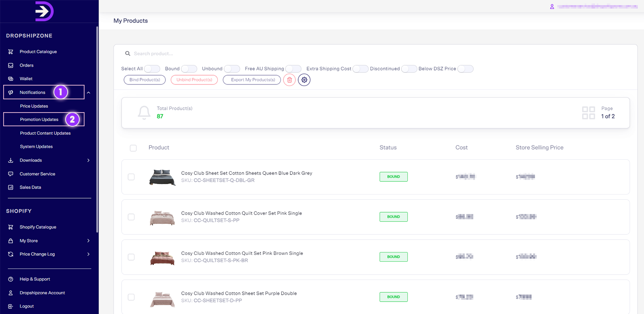Click the purple sheet set thumbnail
This screenshot has width=644, height=314.
163,299
